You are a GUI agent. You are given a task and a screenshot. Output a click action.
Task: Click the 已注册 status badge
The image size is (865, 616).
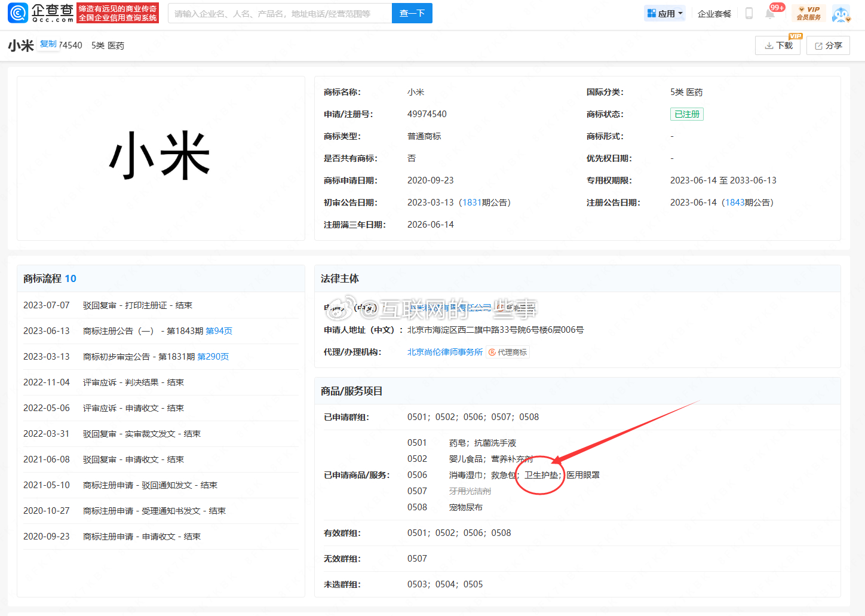[x=686, y=114]
